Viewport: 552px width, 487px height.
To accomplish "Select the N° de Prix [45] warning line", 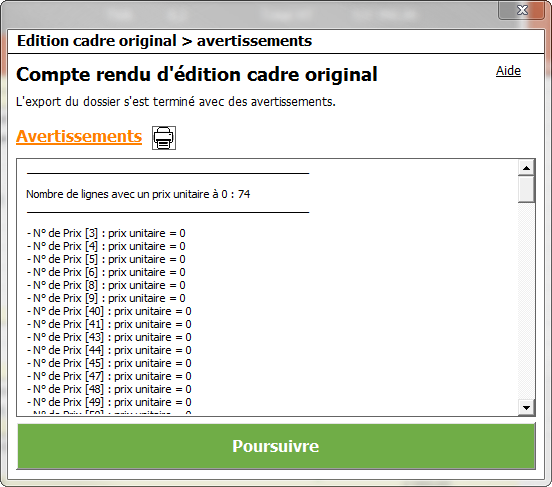I will [109, 363].
